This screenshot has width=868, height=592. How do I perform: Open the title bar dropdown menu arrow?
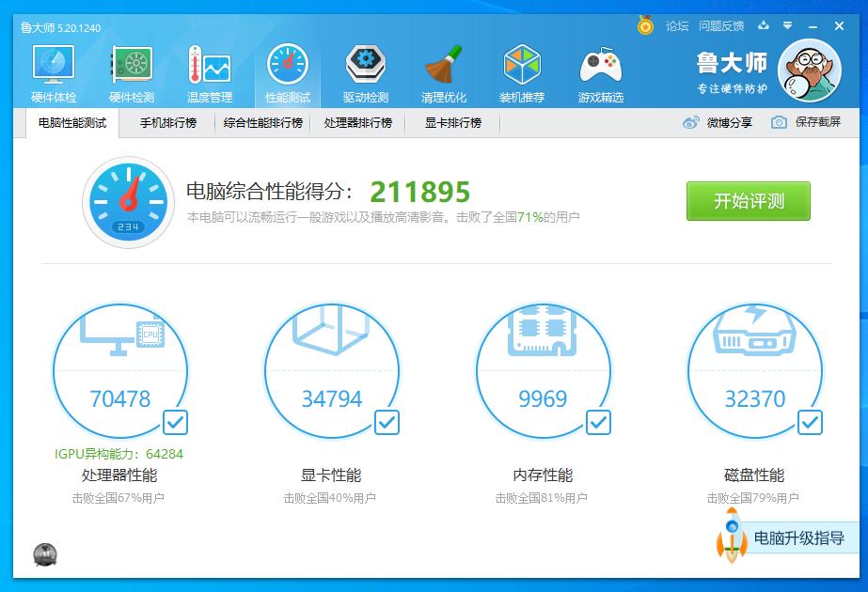click(x=788, y=25)
